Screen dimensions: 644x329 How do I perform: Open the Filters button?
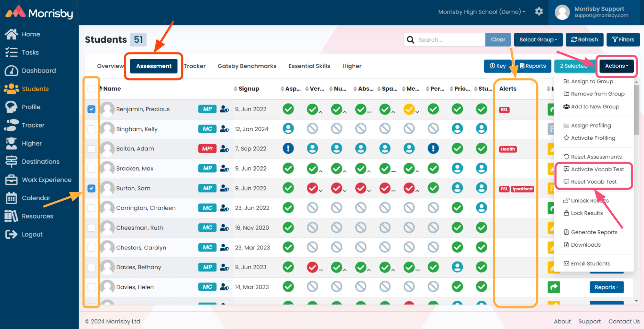[623, 40]
